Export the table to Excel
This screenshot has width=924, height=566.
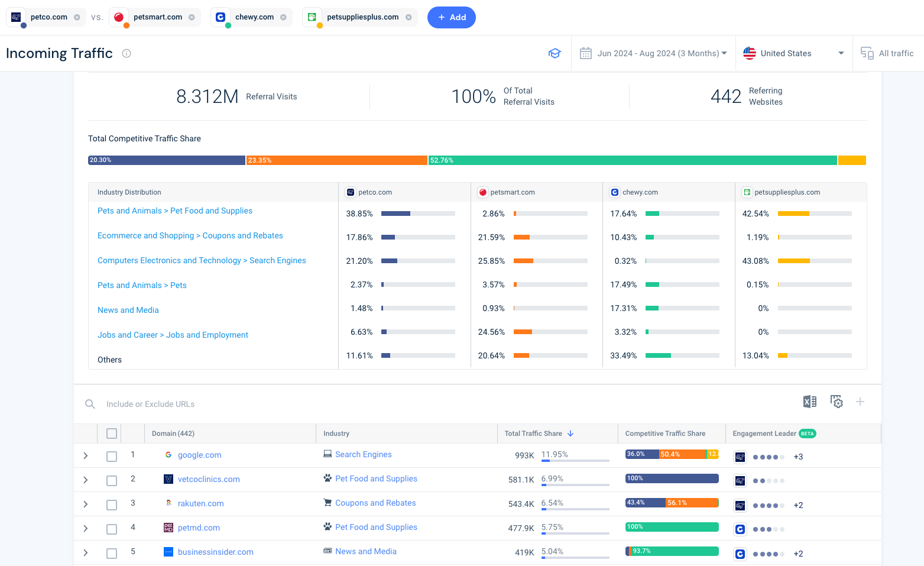click(x=810, y=402)
